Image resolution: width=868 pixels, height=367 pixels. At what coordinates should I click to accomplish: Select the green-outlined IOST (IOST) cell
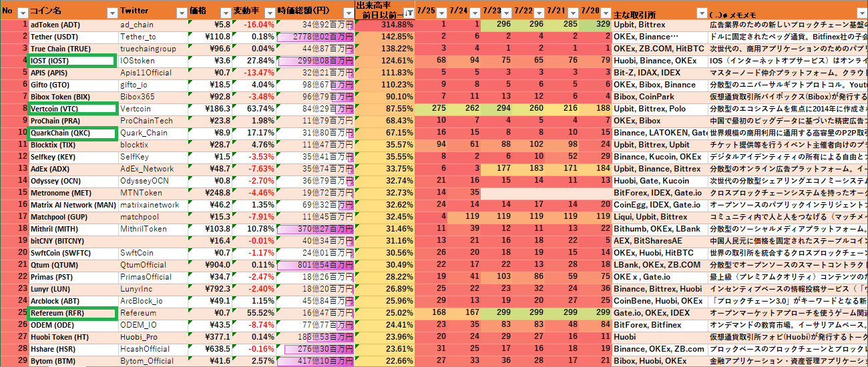(x=71, y=61)
